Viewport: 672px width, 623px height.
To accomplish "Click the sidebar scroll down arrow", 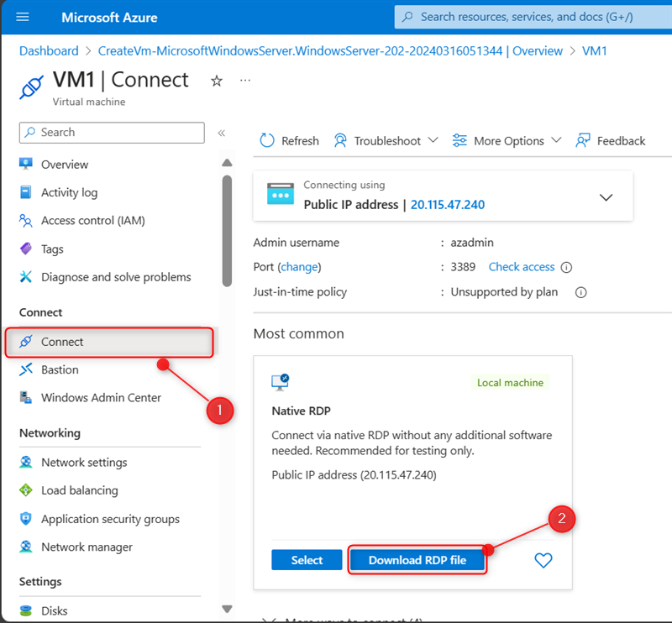I will [227, 609].
